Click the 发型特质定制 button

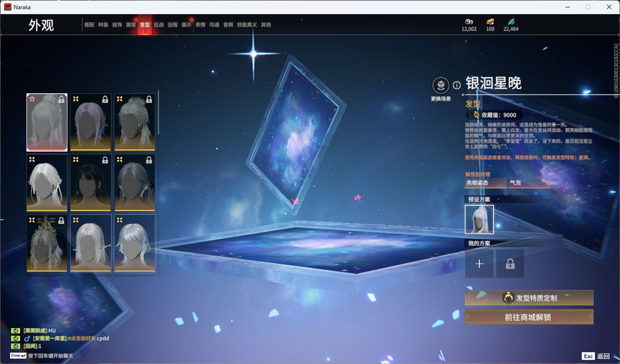529,298
